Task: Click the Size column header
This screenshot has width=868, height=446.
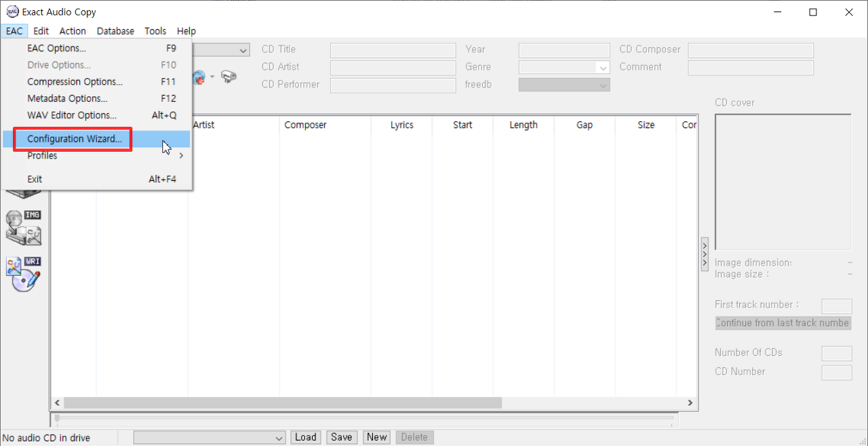Action: [646, 125]
